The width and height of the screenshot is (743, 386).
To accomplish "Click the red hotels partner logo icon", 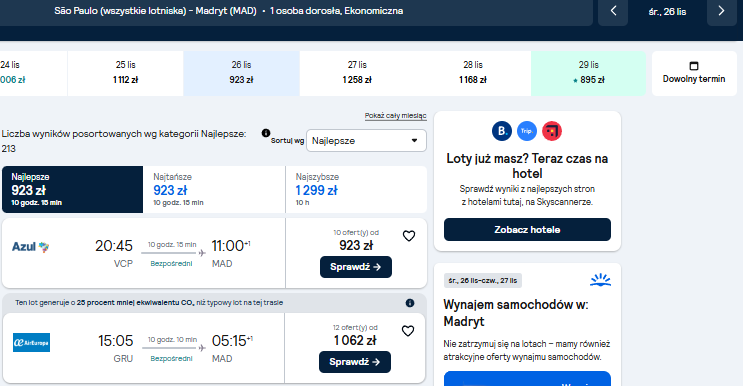I will [552, 131].
